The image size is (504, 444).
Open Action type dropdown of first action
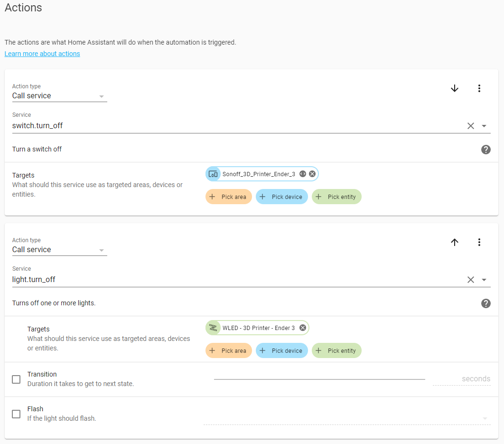tap(59, 96)
